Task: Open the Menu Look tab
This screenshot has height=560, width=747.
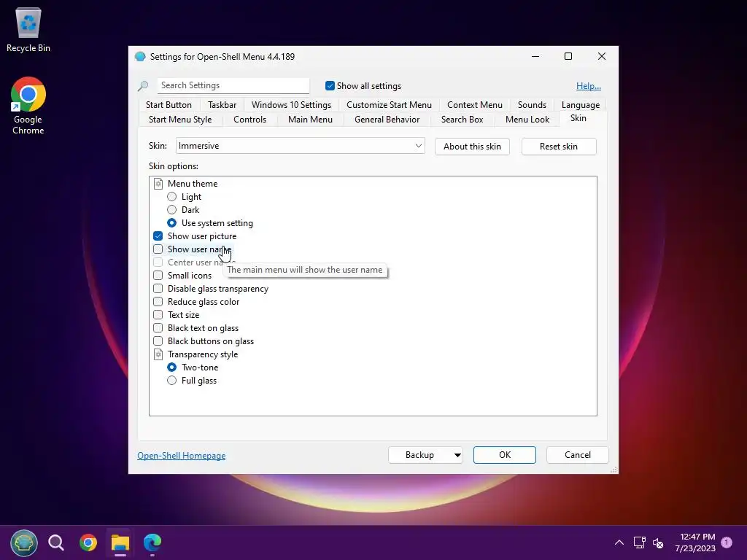Action: click(527, 120)
